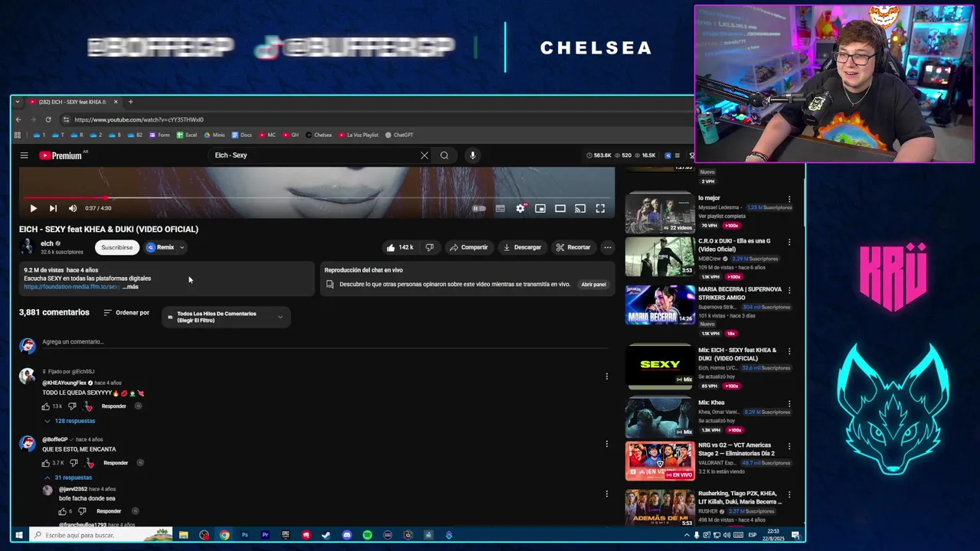The image size is (980, 551).
Task: Reply to the KHEAYoungFlex comment
Action: 113,406
